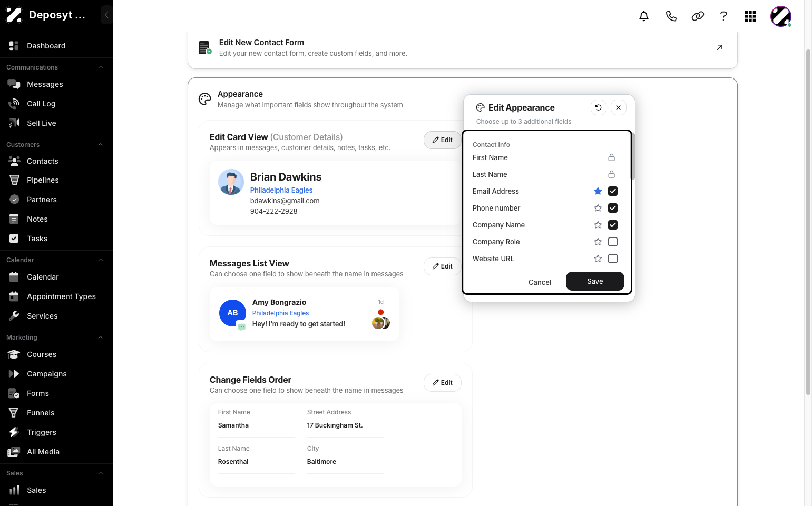Uncheck the Email Address checkbox
Image resolution: width=812 pixels, height=506 pixels.
613,191
